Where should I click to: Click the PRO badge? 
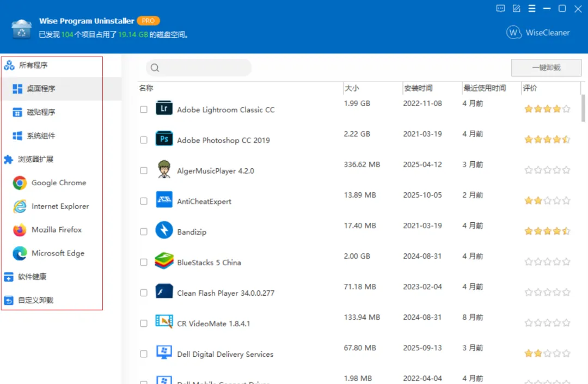coord(148,21)
